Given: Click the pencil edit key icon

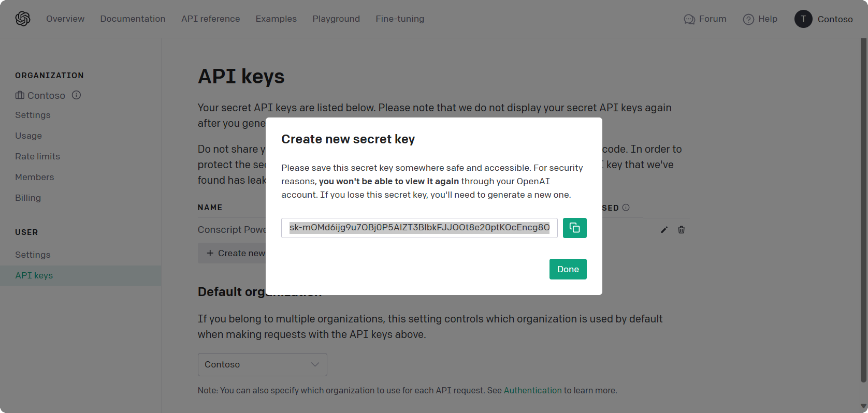Looking at the screenshot, I should 664,230.
